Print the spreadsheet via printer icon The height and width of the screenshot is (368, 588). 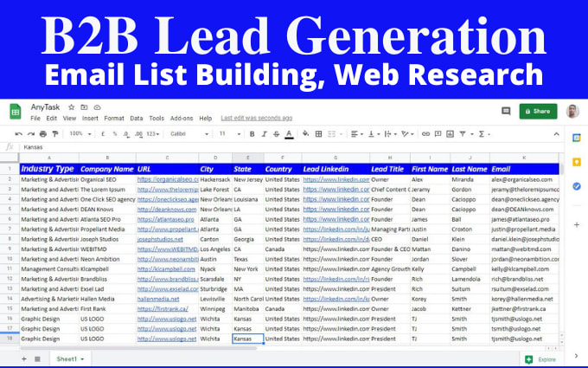[43, 134]
